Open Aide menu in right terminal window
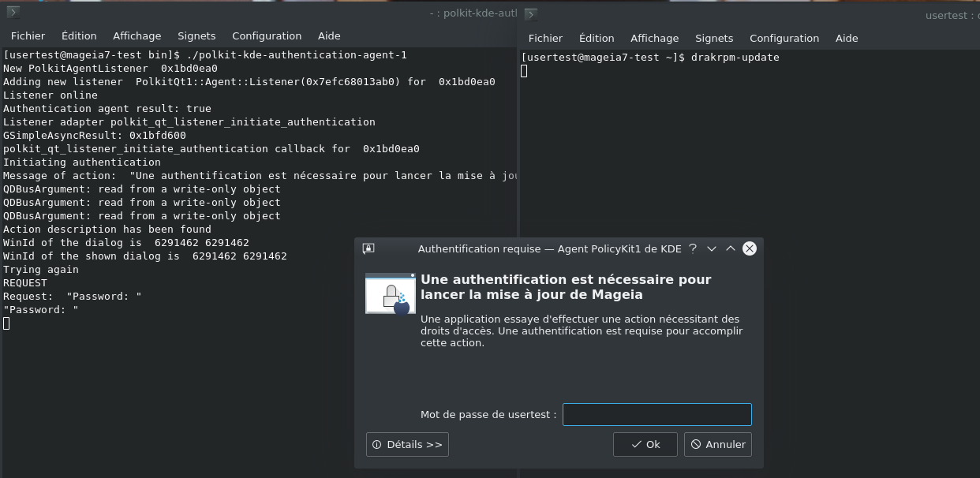 [x=847, y=39]
